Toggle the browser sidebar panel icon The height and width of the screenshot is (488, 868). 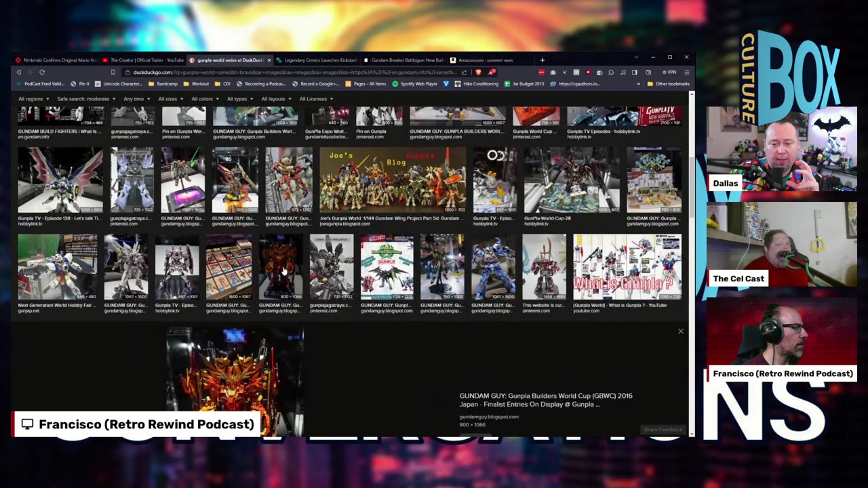pos(635,72)
